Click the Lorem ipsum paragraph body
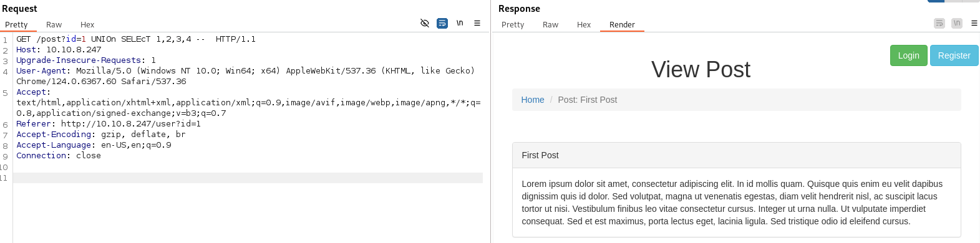Viewport: 980px width, 243px height. 733,202
